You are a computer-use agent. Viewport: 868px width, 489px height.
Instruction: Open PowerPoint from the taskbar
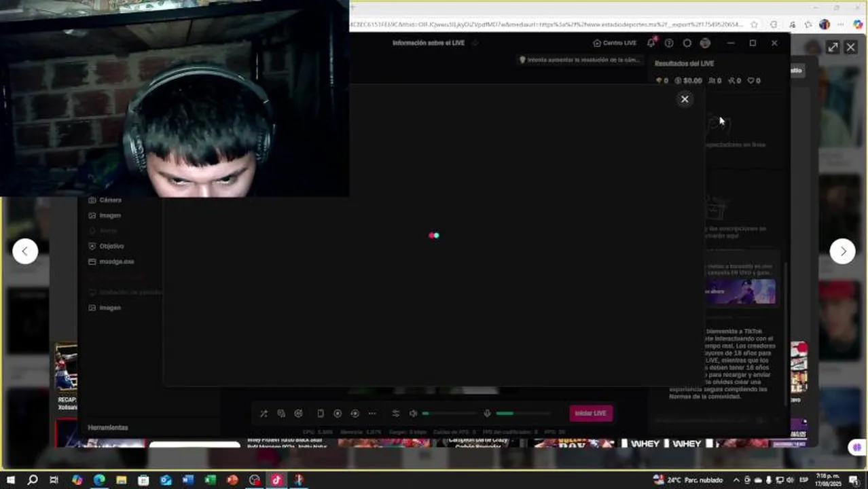232,480
